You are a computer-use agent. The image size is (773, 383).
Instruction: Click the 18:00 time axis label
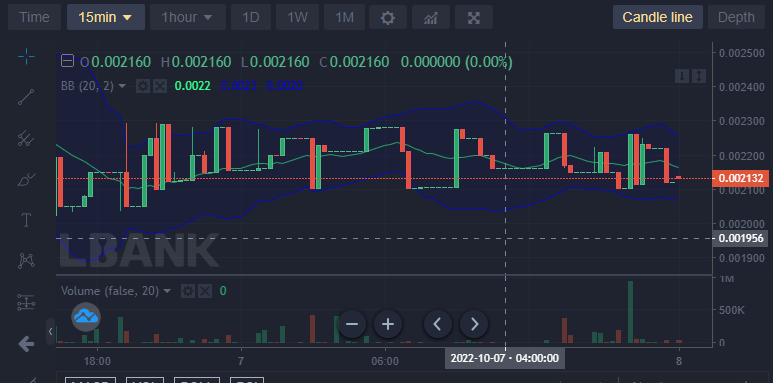[x=97, y=361]
